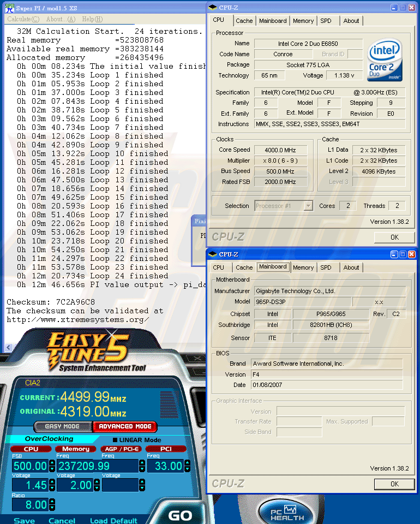Screen dimensions: 420x524
Task: Switch to Memory tab in top CPU-Z window
Action: 303,21
